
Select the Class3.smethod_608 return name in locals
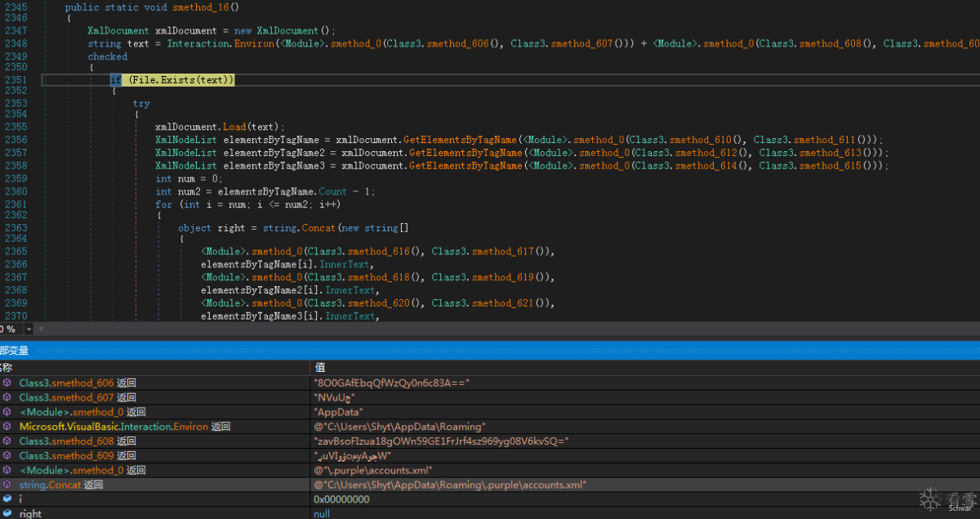click(x=78, y=441)
